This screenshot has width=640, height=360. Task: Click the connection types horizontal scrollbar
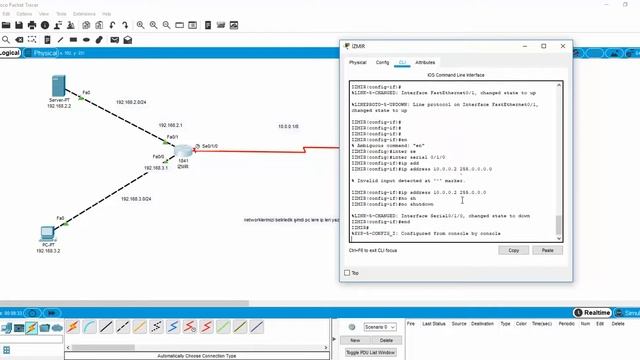click(x=103, y=347)
